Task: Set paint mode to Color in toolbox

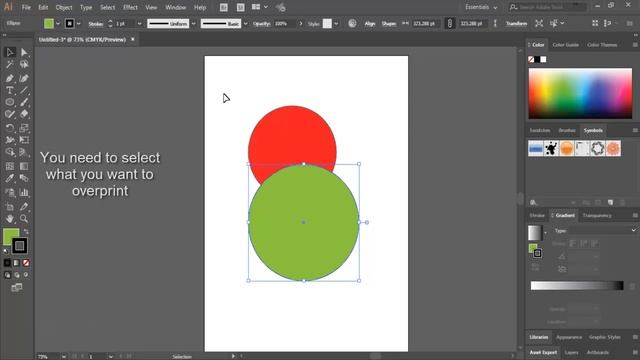Action: (7, 263)
